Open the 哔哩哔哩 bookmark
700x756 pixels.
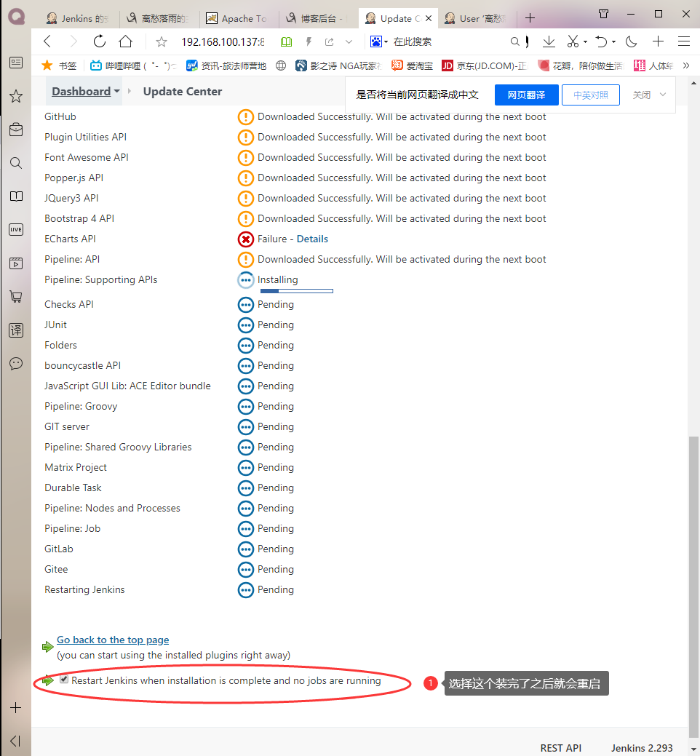pyautogui.click(x=133, y=65)
